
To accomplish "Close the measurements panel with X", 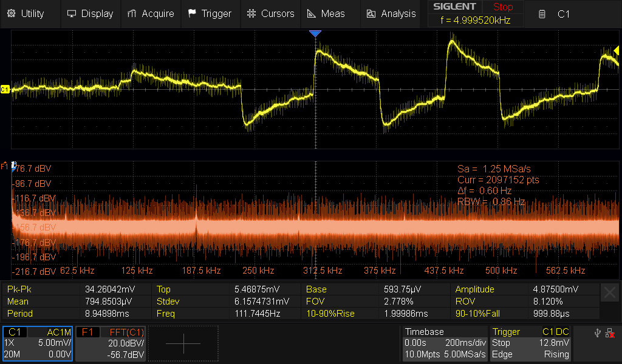I will coord(609,294).
